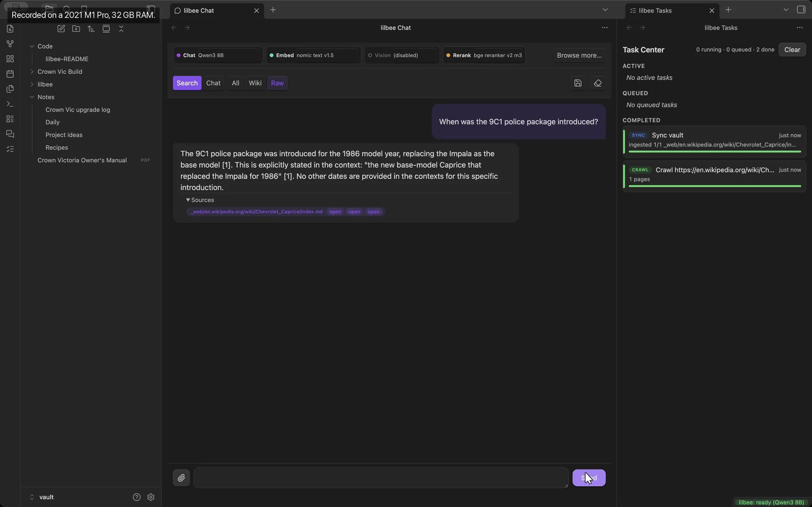Open the quick switcher file search ribbon icon
Viewport: 812px width, 507px height.
point(10,29)
